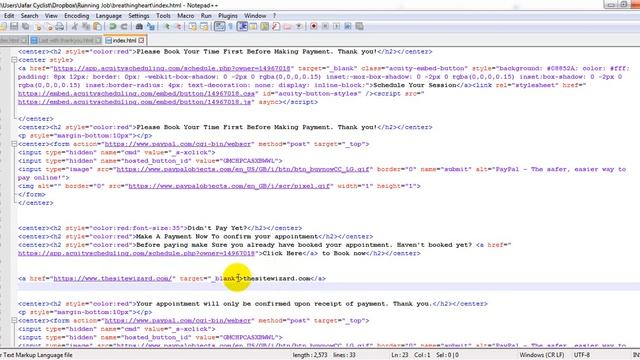
Task: Open the Encoding menu
Action: click(x=76, y=16)
